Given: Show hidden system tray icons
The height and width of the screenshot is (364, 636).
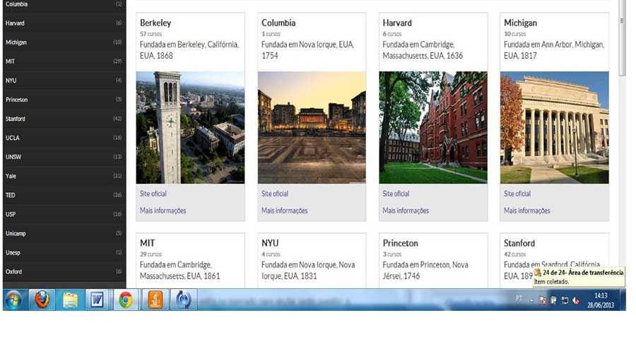Looking at the screenshot, I should pos(531,300).
